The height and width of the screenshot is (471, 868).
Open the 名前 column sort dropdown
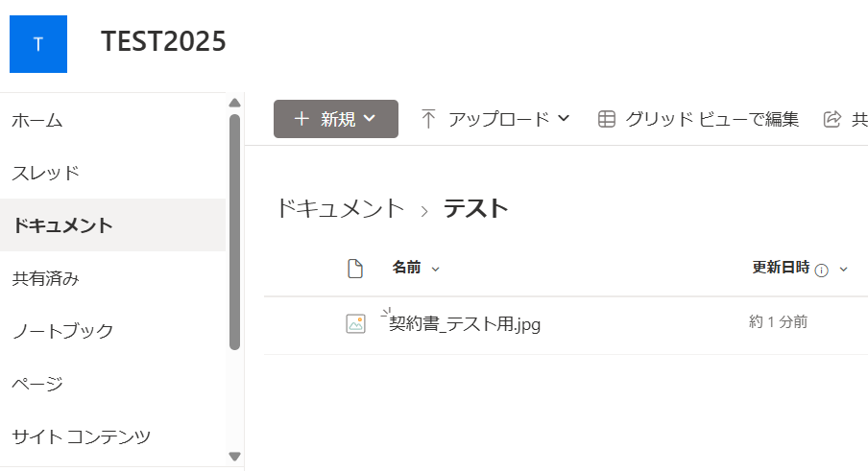(x=435, y=270)
